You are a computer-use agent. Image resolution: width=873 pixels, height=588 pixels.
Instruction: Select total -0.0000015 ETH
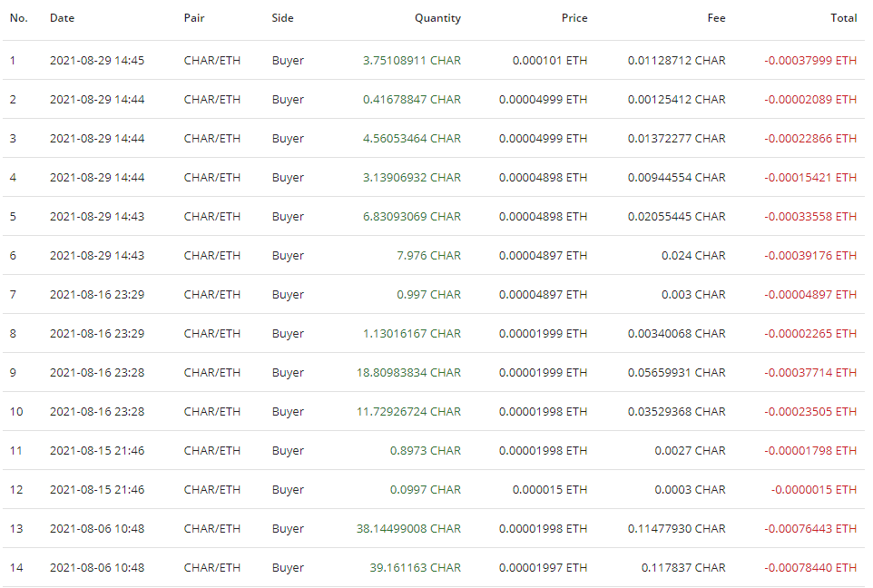[x=814, y=489]
